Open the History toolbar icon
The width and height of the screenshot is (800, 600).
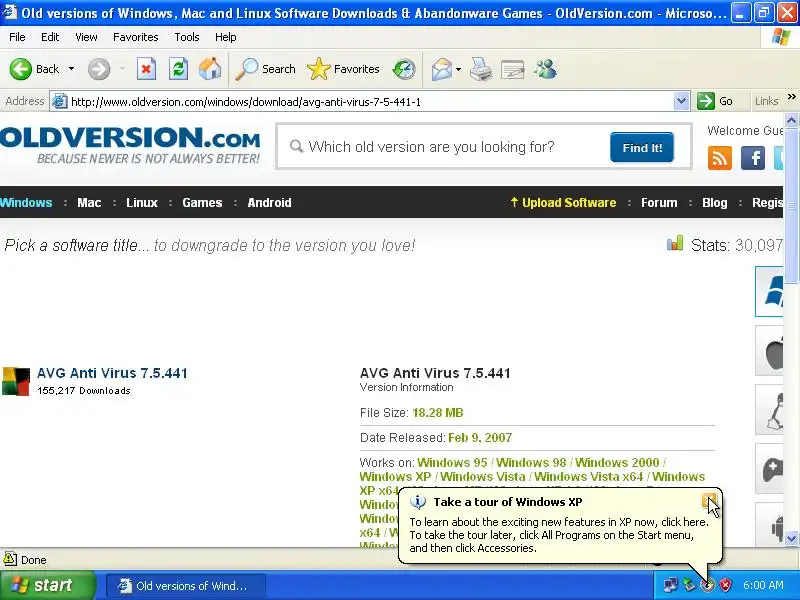click(404, 69)
